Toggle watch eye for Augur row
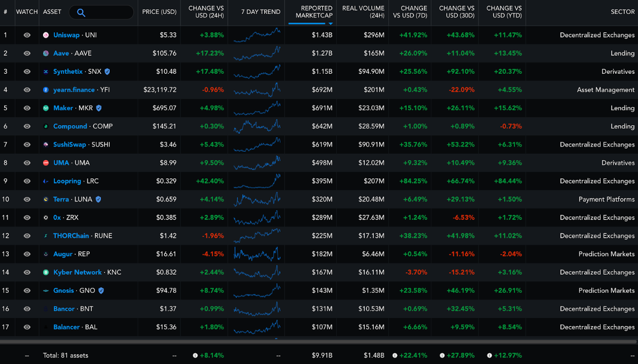Viewport: 638px width, 364px height. (x=27, y=254)
